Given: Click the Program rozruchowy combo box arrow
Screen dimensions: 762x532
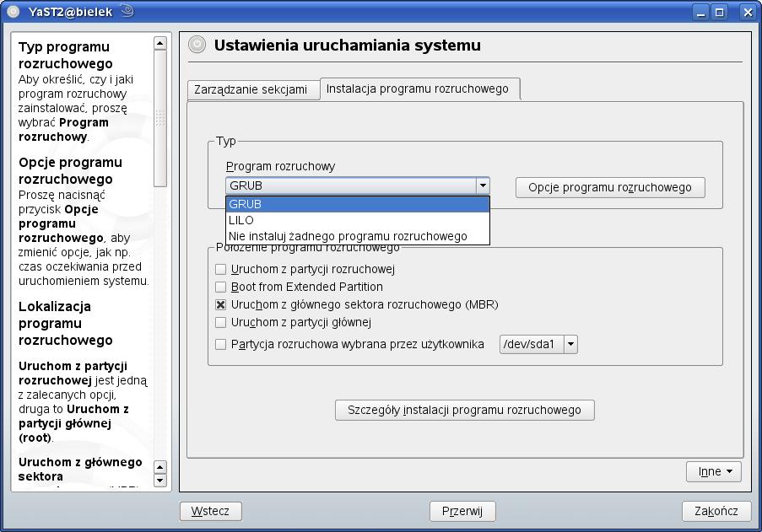Looking at the screenshot, I should pos(483,185).
